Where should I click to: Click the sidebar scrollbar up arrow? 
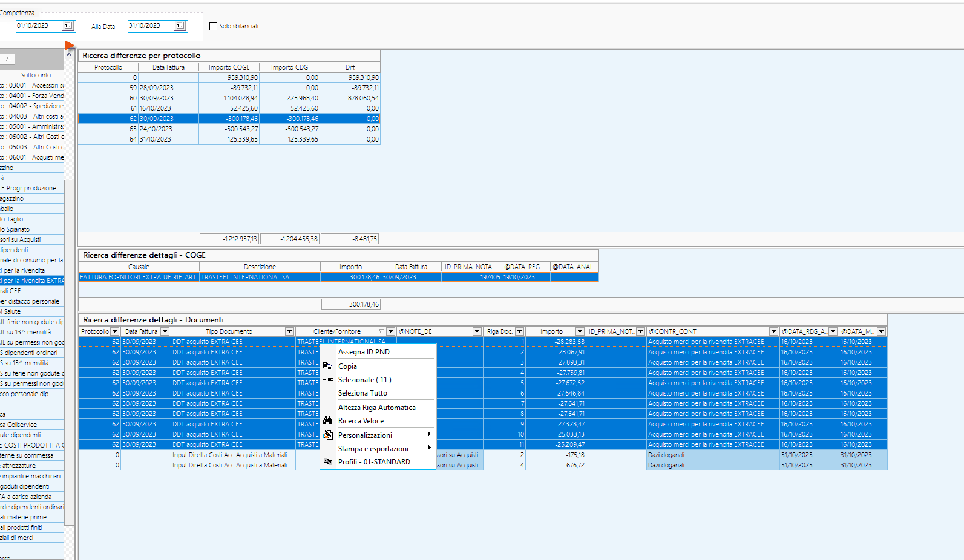coord(69,54)
